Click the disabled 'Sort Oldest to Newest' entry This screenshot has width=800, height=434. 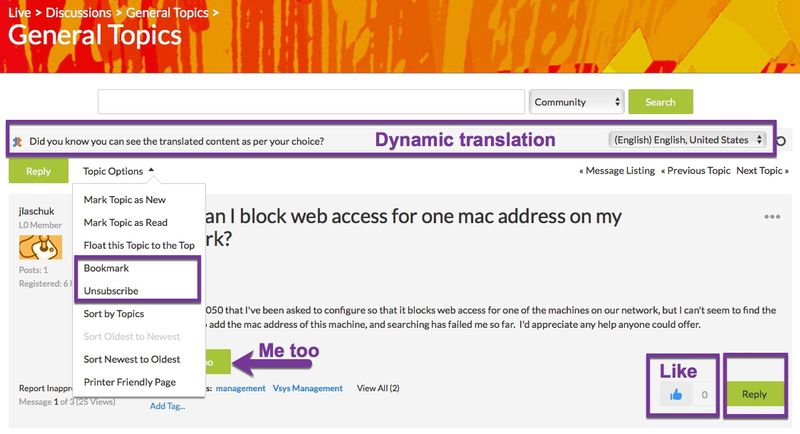[132, 337]
